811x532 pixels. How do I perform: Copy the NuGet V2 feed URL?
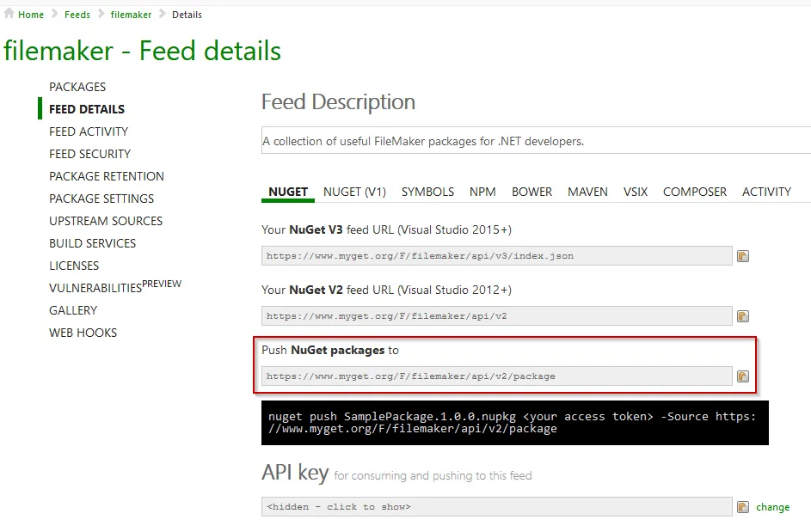(742, 315)
